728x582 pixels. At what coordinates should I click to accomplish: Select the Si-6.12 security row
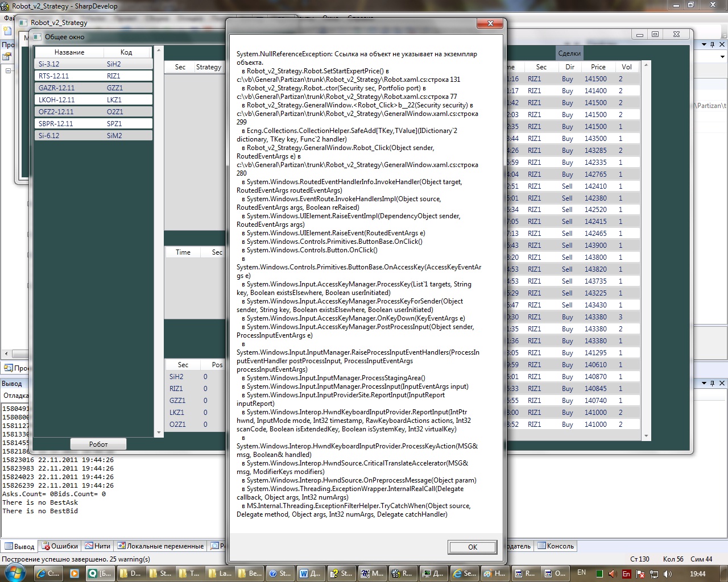94,136
